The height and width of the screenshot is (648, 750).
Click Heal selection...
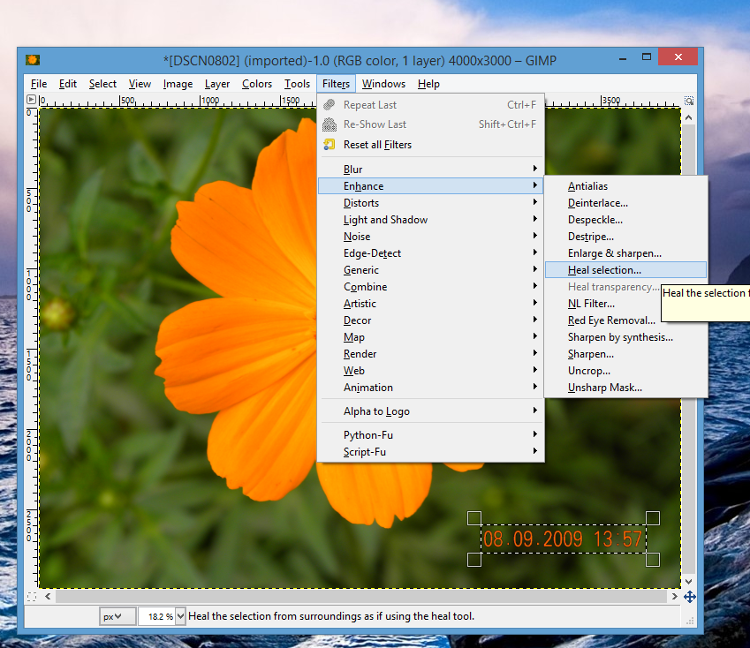(626, 270)
